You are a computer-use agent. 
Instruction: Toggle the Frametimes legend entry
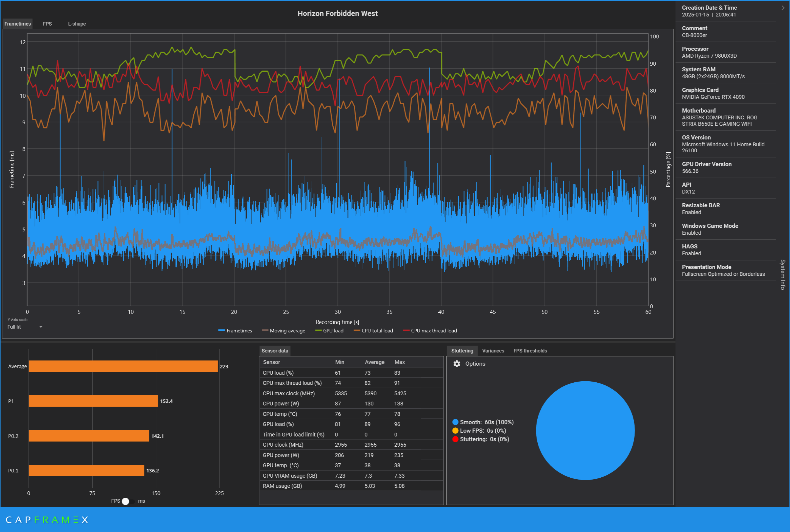[235, 331]
